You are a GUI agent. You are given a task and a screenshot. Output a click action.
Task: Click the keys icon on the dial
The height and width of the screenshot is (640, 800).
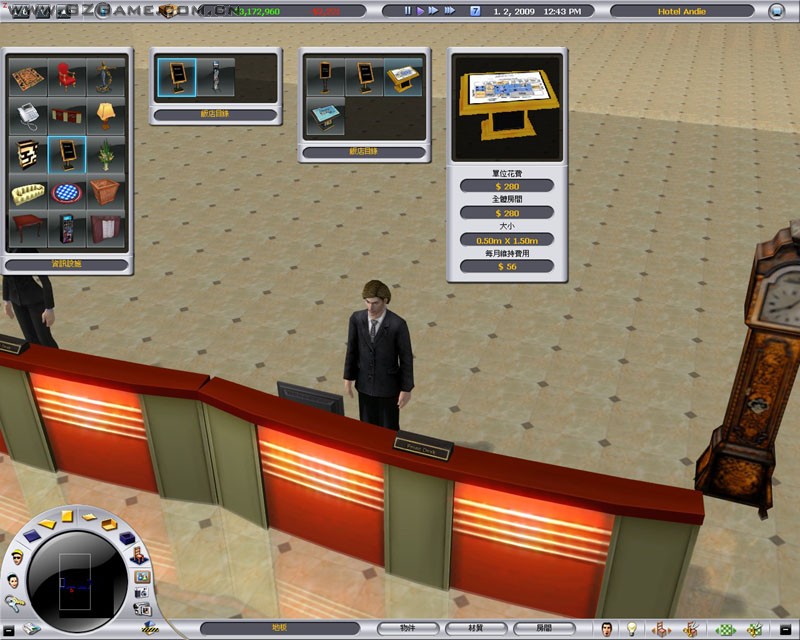click(x=14, y=604)
